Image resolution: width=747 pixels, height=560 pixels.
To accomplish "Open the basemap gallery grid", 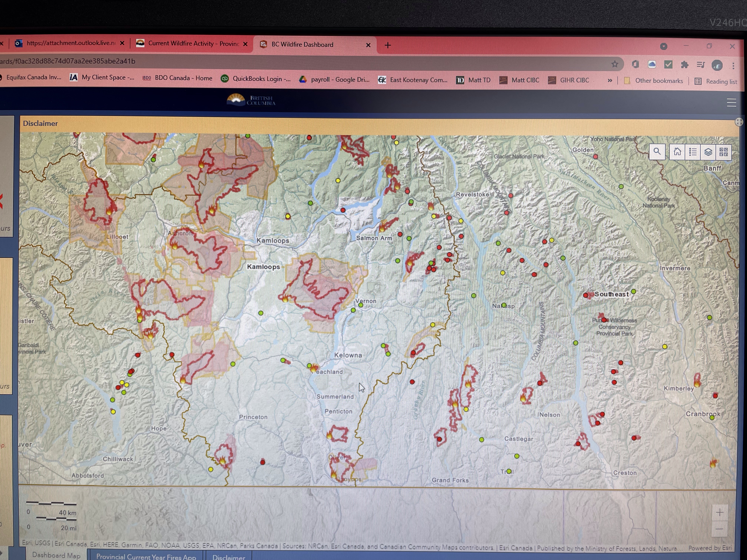I will point(723,153).
